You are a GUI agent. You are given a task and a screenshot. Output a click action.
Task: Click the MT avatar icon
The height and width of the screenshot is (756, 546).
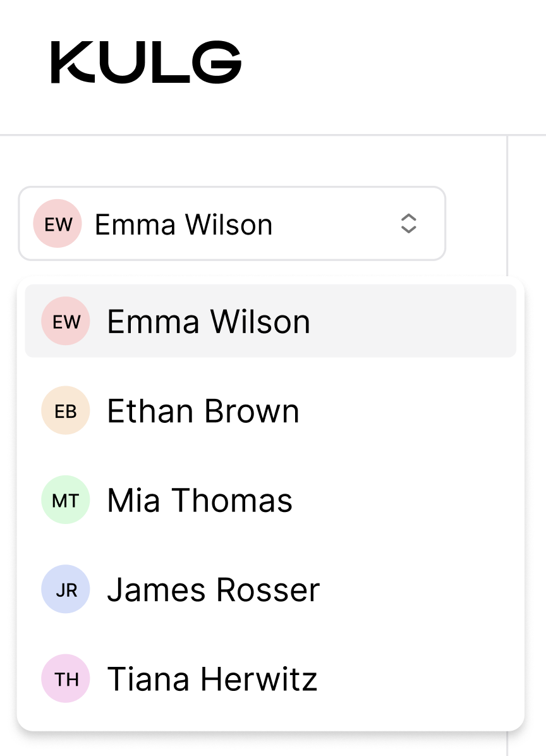(x=66, y=500)
